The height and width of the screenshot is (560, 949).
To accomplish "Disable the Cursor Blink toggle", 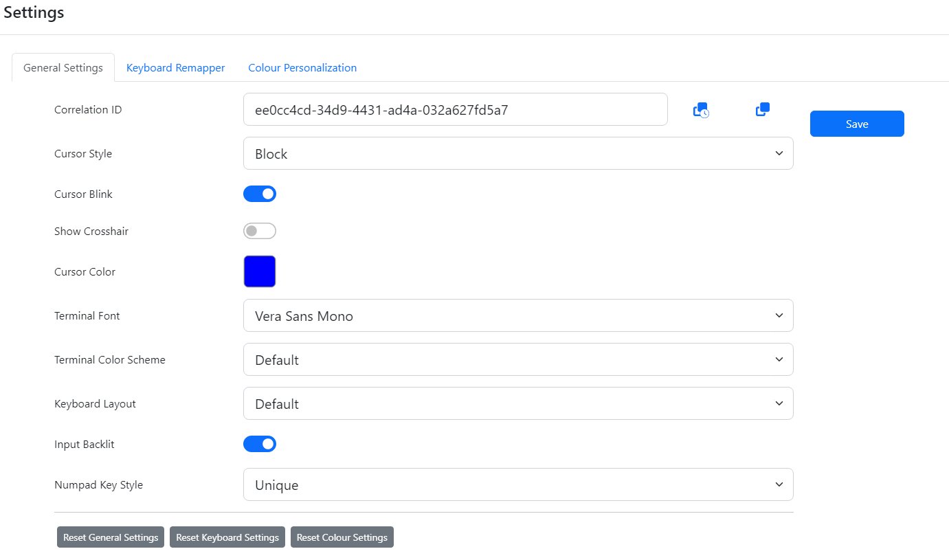I will (260, 193).
